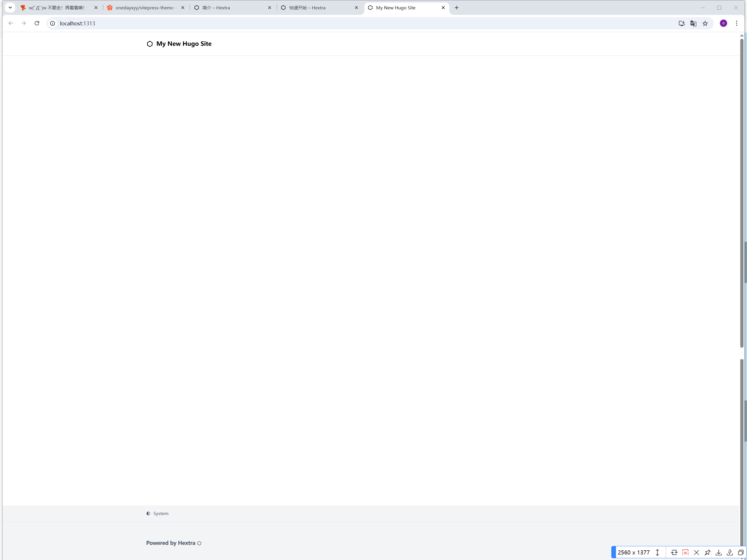Open the Chrome three-dot menu

coord(736,23)
